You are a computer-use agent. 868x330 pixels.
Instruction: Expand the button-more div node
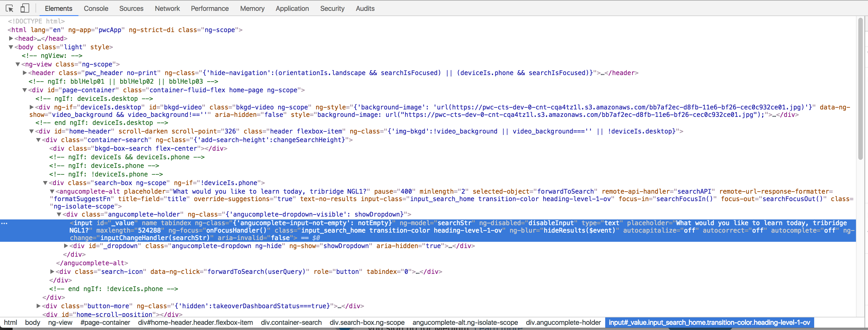pos(38,306)
